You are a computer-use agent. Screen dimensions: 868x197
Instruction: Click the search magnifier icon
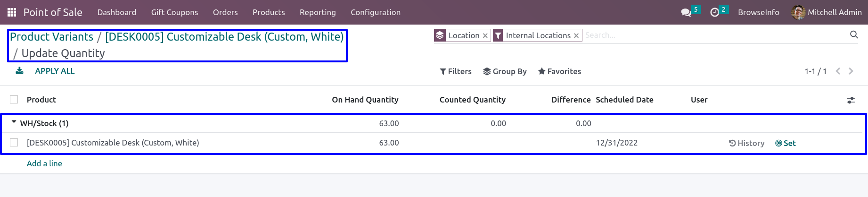click(x=854, y=34)
